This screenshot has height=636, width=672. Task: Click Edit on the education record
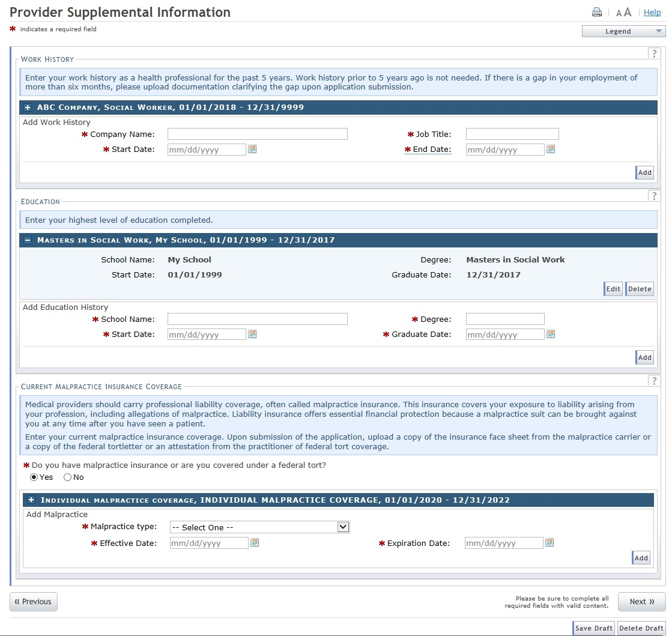(x=613, y=289)
